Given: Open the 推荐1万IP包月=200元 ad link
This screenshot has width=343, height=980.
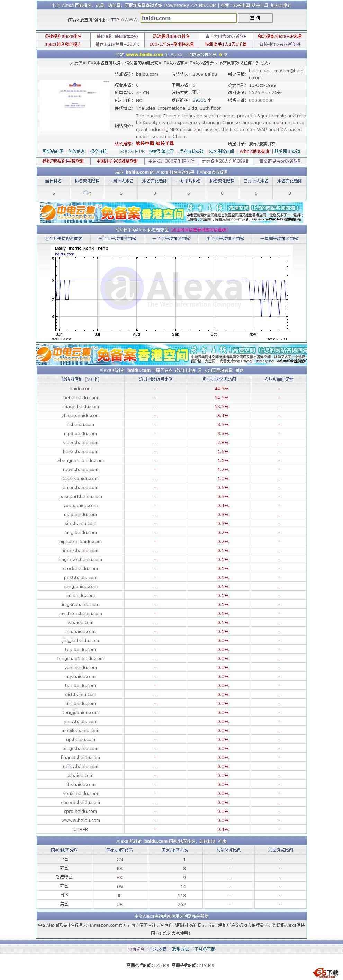Looking at the screenshot, I should [x=117, y=44].
